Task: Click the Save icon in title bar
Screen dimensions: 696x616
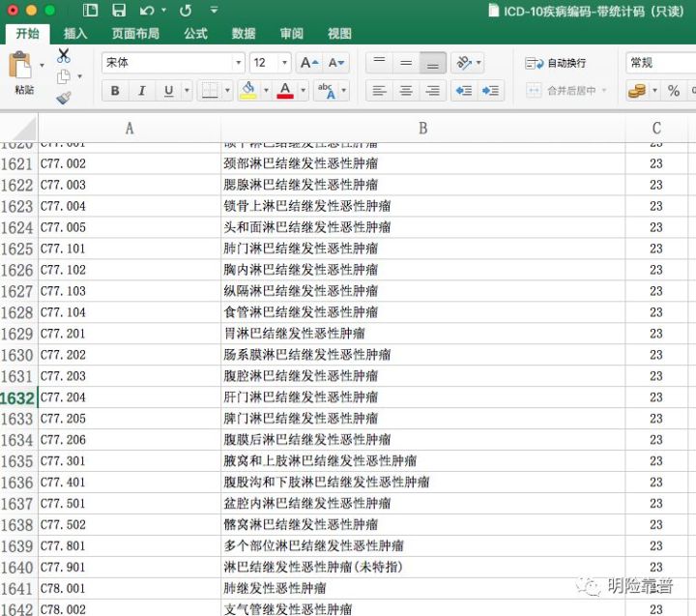Action: [x=119, y=10]
